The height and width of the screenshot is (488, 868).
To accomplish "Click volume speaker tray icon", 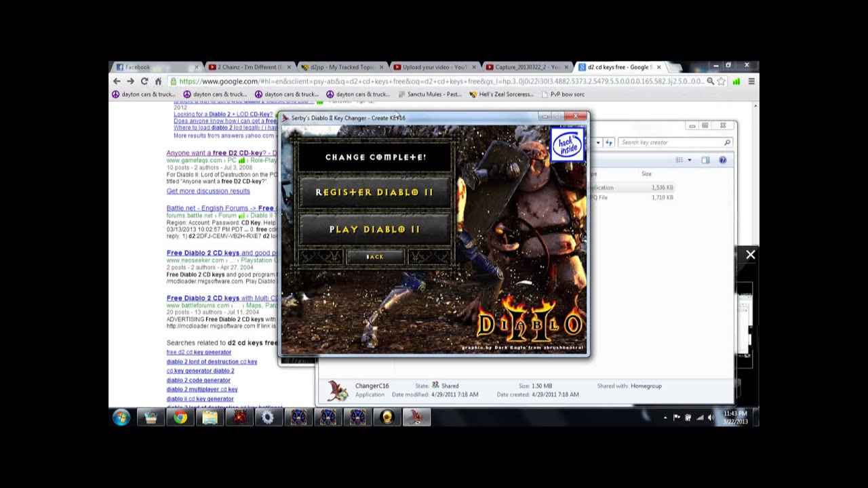I will tap(711, 418).
